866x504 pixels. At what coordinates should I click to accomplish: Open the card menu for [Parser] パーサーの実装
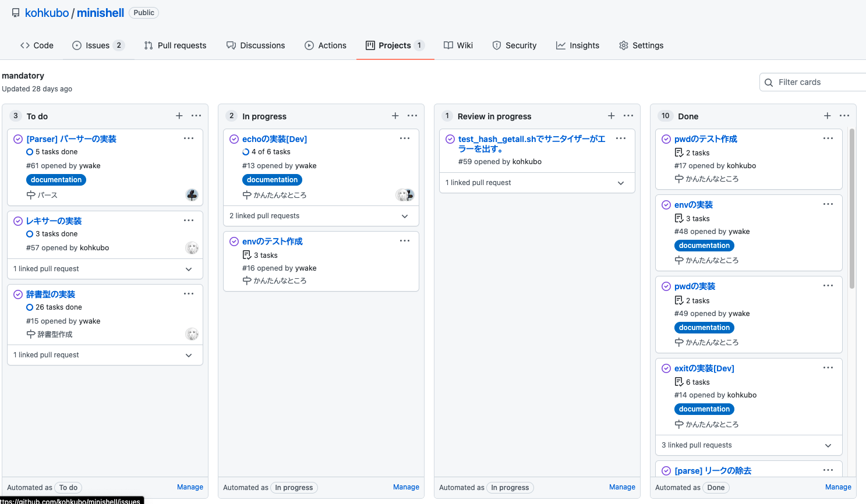tap(189, 139)
